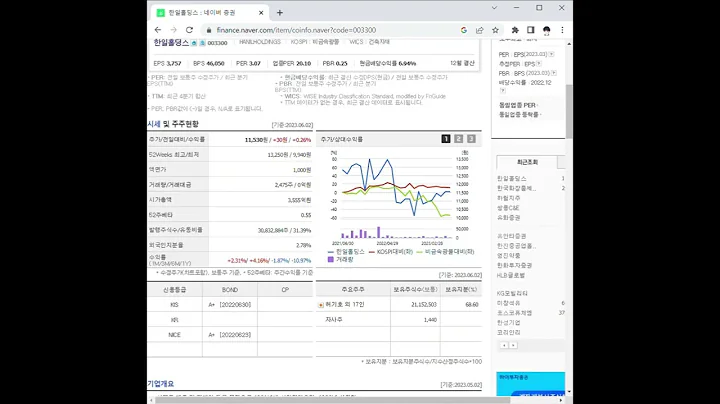The height and width of the screenshot is (404, 720).
Task: Open the Chrome three-dot menu
Action: pyautogui.click(x=562, y=30)
